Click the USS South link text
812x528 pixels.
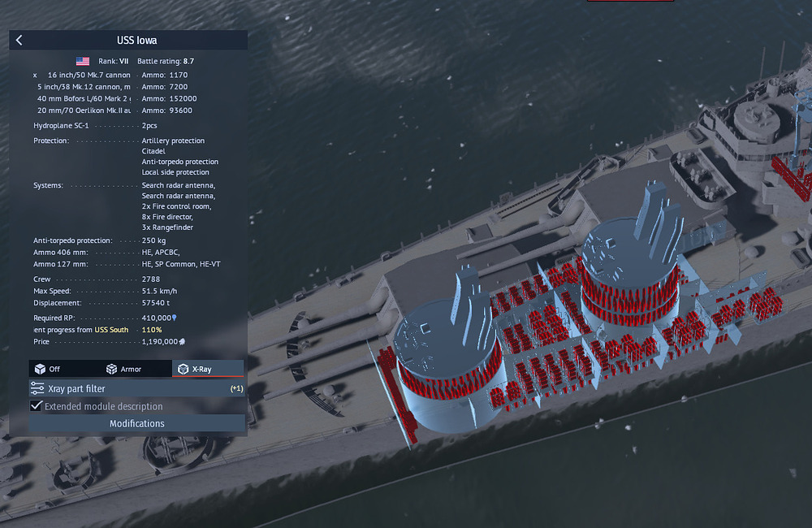click(x=111, y=330)
